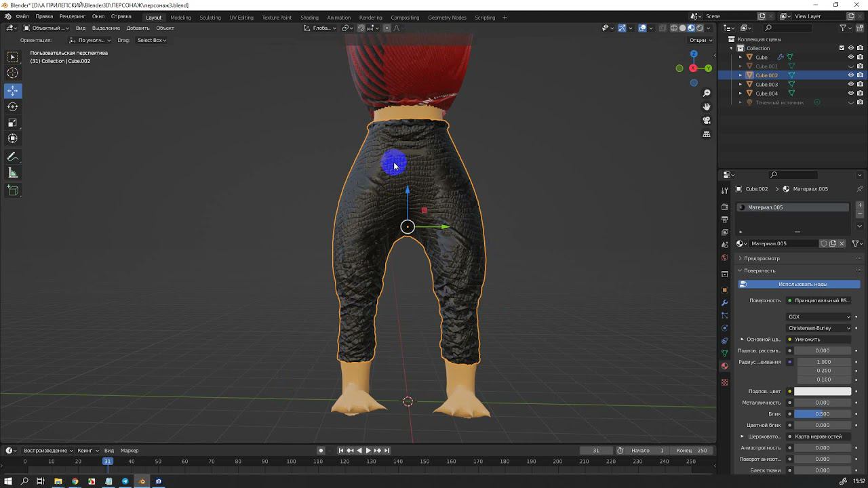Toggle proportional editing in the header
Image resolution: width=868 pixels, height=488 pixels.
(387, 28)
